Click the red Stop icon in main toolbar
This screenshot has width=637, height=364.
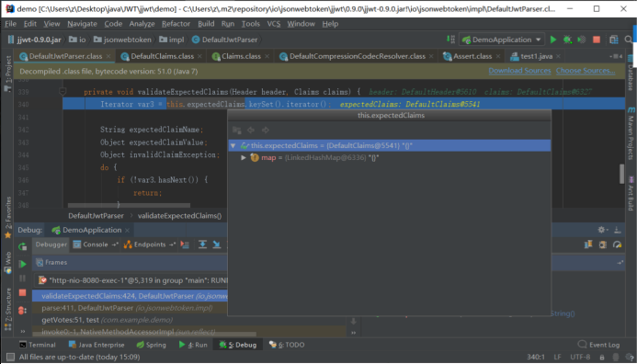pyautogui.click(x=597, y=40)
